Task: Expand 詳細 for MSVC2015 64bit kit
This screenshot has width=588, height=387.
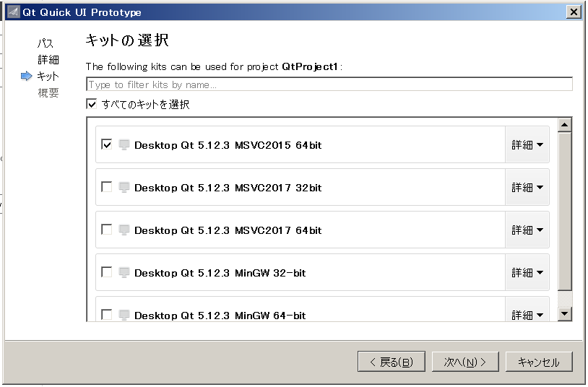Action: tap(527, 144)
